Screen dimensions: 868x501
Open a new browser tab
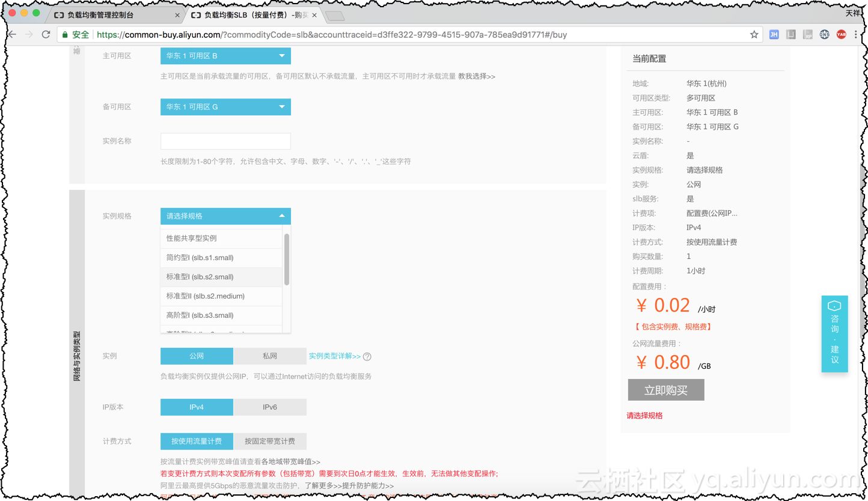click(335, 16)
